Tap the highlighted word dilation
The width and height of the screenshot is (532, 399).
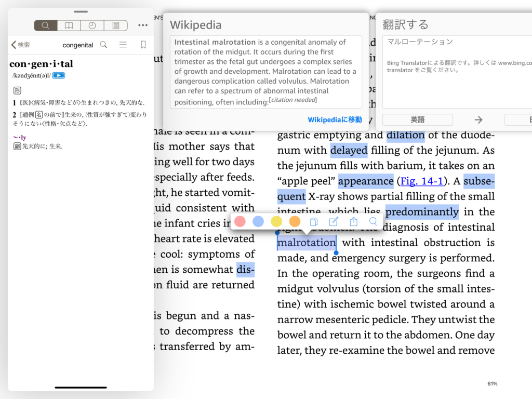point(405,135)
